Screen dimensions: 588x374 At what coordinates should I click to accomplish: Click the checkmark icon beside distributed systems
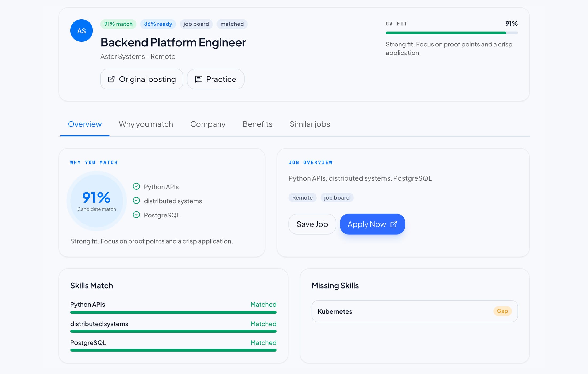pyautogui.click(x=136, y=201)
